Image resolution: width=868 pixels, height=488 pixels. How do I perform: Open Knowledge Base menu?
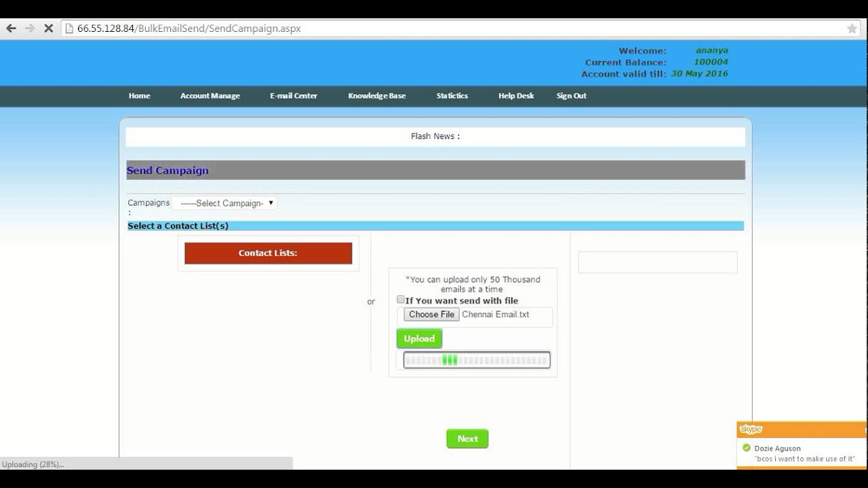pos(377,96)
